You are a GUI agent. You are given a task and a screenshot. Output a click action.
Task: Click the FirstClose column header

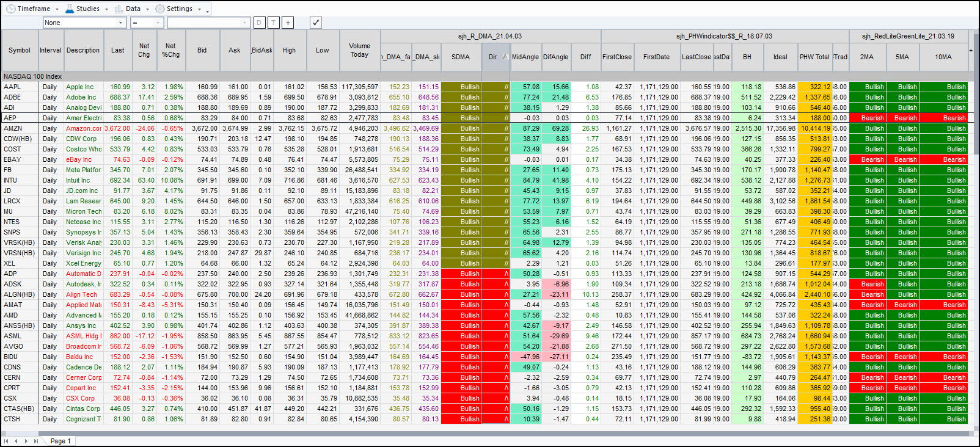pyautogui.click(x=617, y=57)
